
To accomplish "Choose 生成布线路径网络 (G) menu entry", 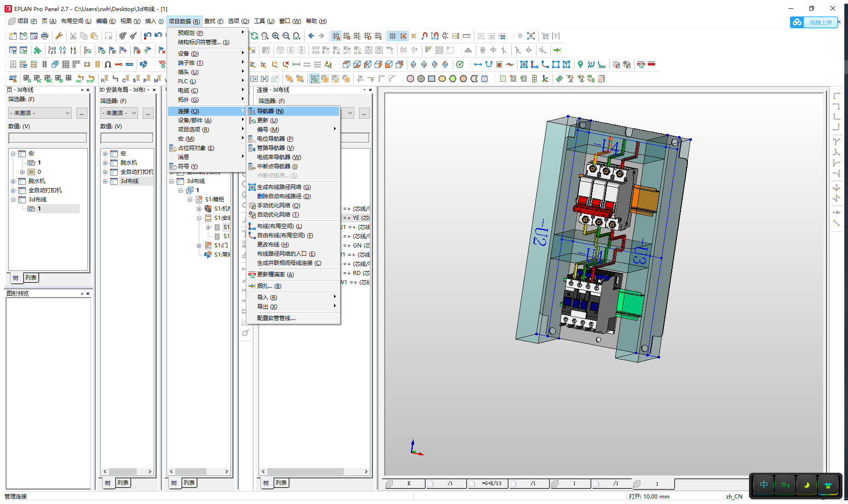I will tap(283, 187).
